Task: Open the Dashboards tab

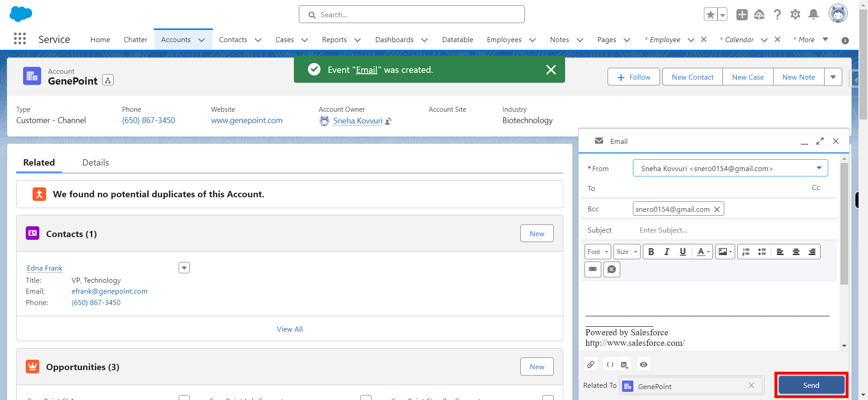Action: click(394, 40)
